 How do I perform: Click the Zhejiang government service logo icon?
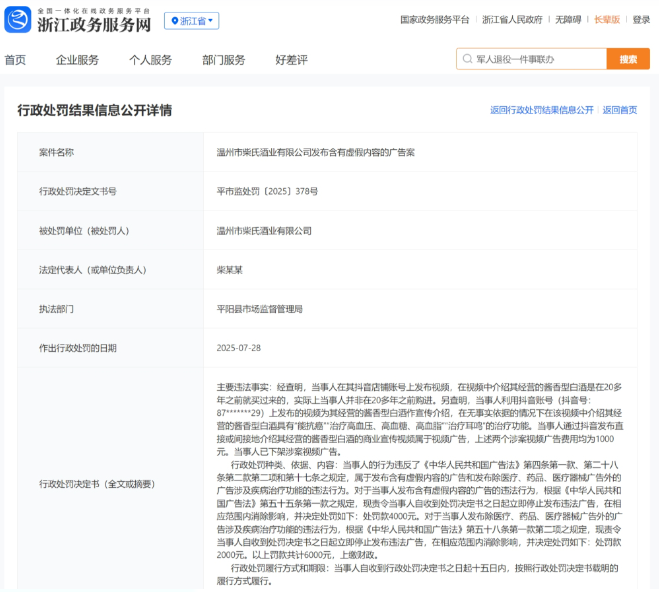click(x=18, y=19)
